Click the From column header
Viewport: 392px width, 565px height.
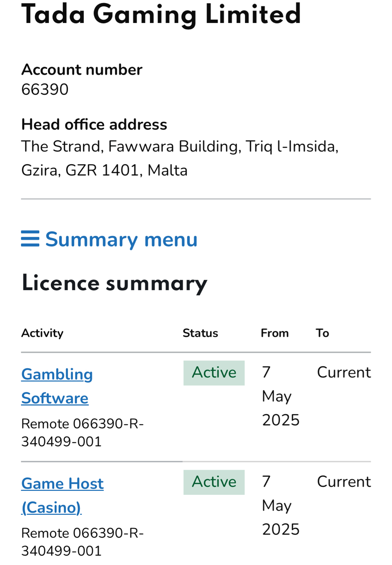[275, 333]
